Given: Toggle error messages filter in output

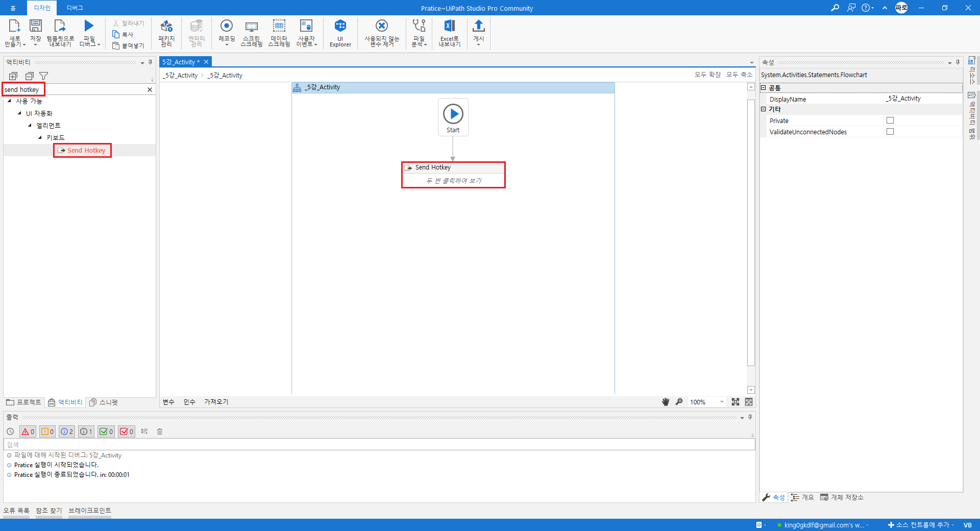Looking at the screenshot, I should coord(28,431).
